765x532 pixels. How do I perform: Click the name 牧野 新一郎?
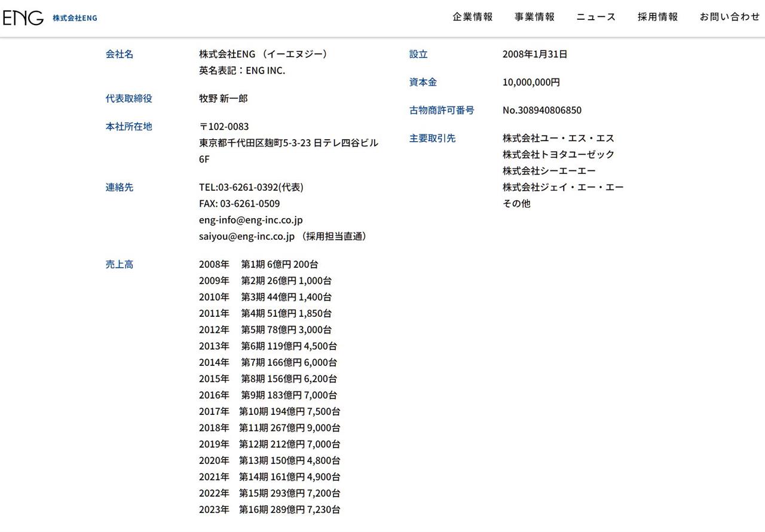[223, 98]
